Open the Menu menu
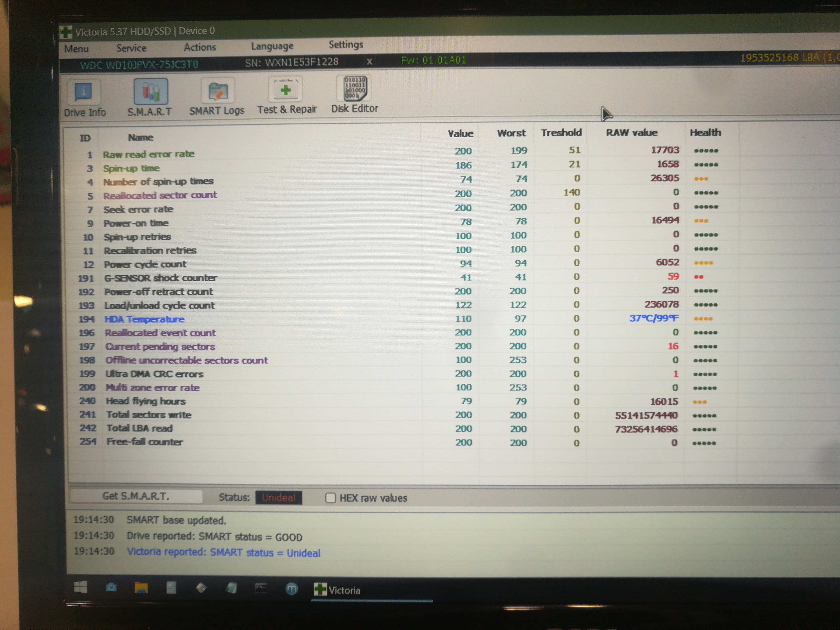Image resolution: width=840 pixels, height=630 pixels. [x=76, y=49]
